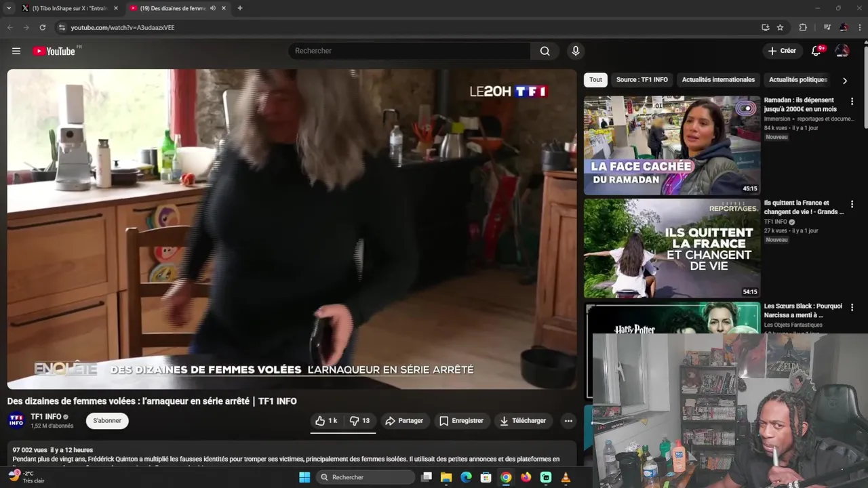This screenshot has width=868, height=488.
Task: Select the Actualités politiques chip
Action: (x=797, y=80)
